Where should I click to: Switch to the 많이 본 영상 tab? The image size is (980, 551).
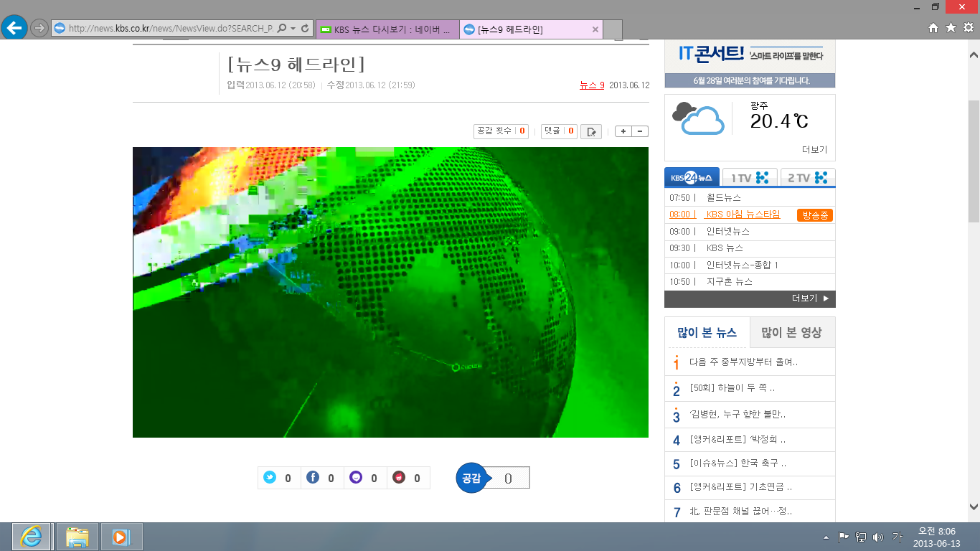792,332
